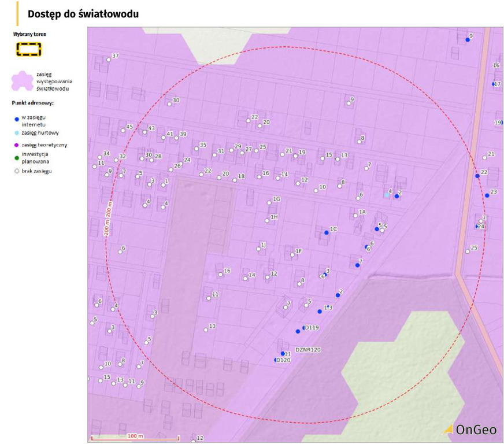Image resolution: width=504 pixels, height=444 pixels.
Task: Select the white 'brak zasięgu' legend dot
Action: [17, 171]
